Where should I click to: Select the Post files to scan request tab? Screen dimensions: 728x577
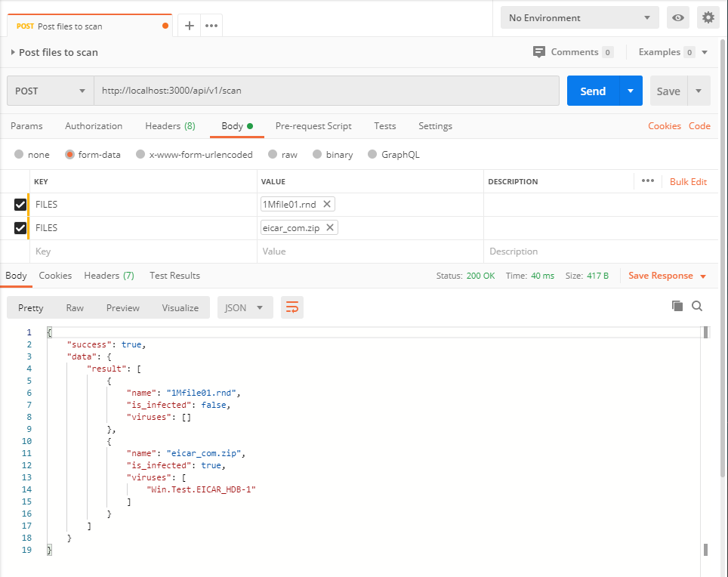pyautogui.click(x=90, y=26)
